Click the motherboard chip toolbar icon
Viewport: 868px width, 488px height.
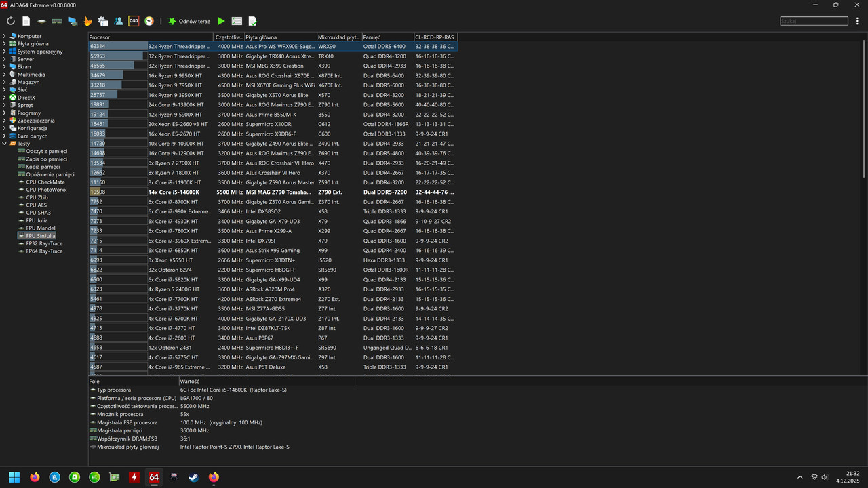click(x=41, y=21)
